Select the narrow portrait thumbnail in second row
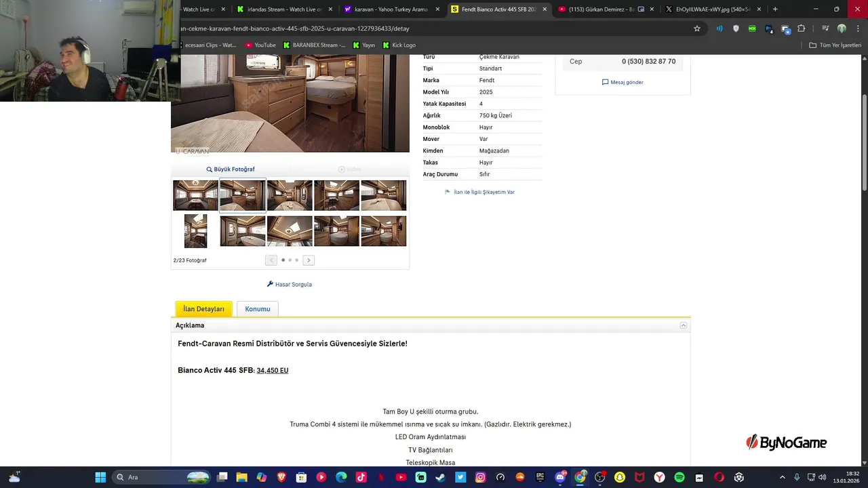 [x=195, y=231]
